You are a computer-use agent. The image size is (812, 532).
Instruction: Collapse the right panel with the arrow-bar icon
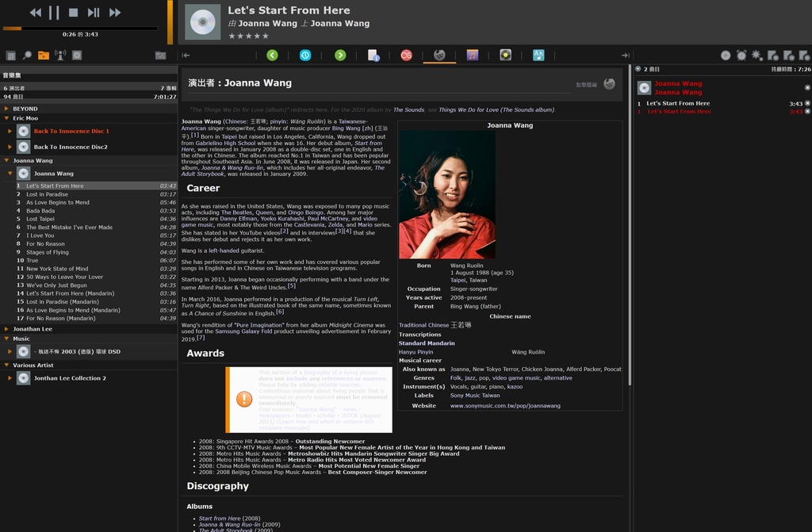[x=626, y=55]
